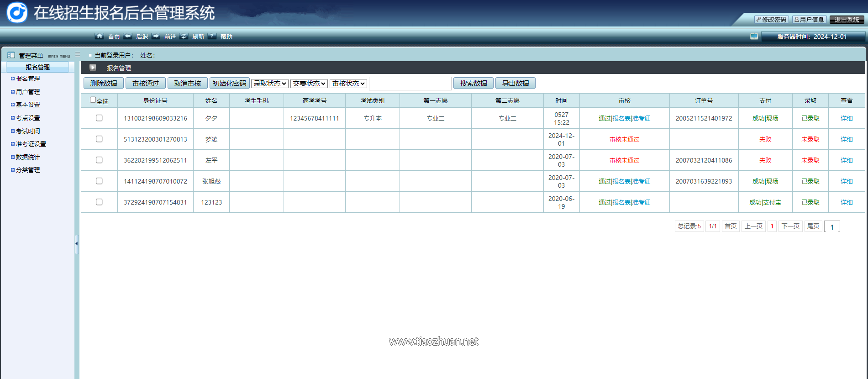Click the 取消审核 button
This screenshot has width=868, height=379.
[x=188, y=84]
